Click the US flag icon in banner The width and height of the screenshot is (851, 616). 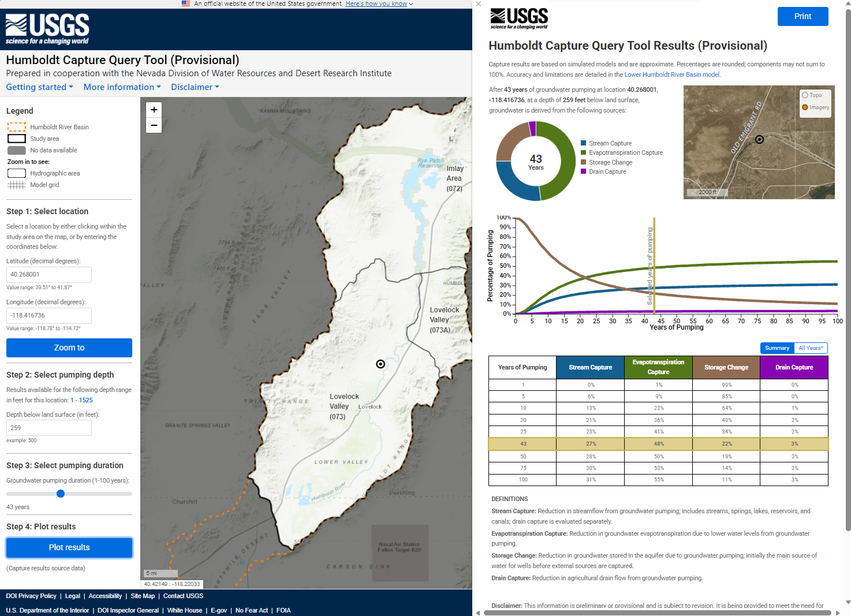[186, 3]
